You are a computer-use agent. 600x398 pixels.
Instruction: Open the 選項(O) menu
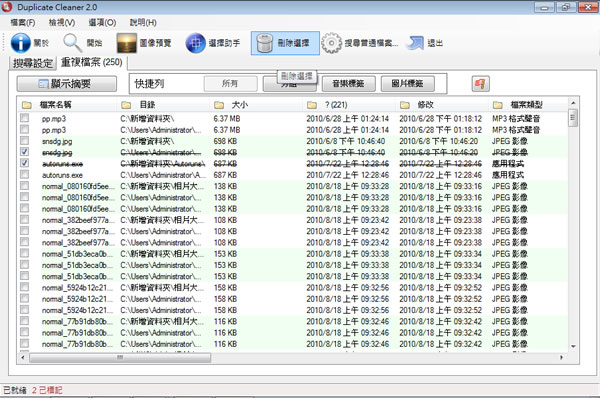[102, 23]
